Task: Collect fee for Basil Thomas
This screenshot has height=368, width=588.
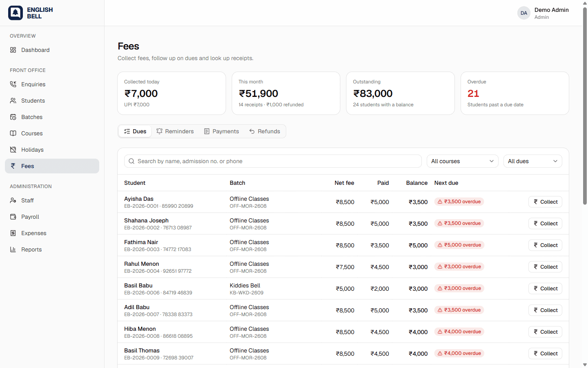Action: coord(545,354)
